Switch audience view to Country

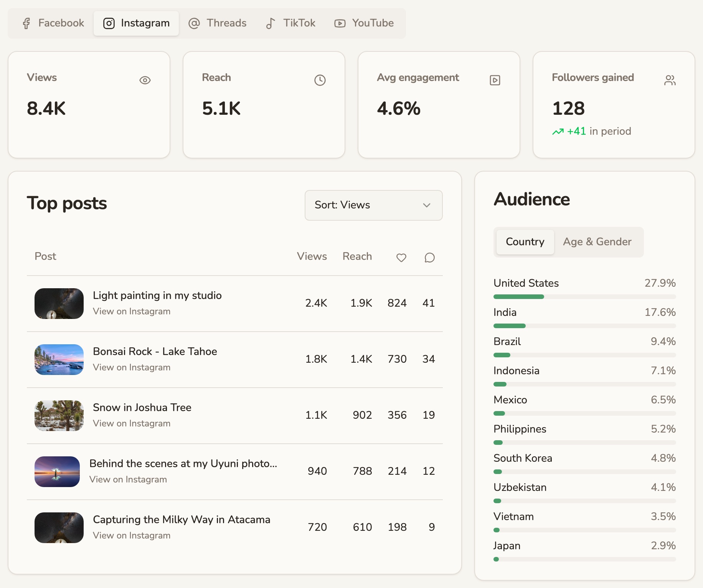point(525,242)
